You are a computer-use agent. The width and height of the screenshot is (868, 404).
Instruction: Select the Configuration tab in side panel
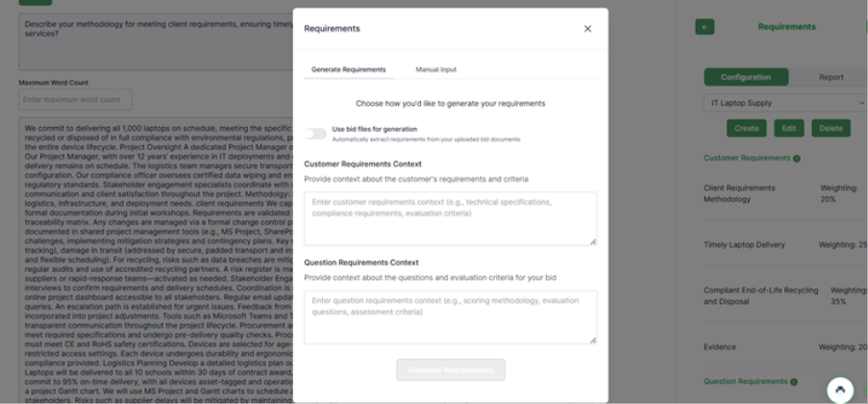tap(746, 77)
